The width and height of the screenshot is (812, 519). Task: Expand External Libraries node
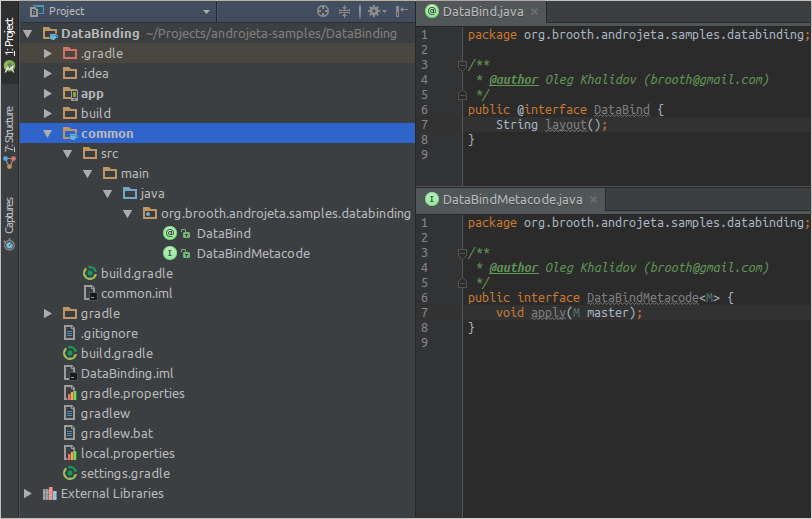pos(27,493)
